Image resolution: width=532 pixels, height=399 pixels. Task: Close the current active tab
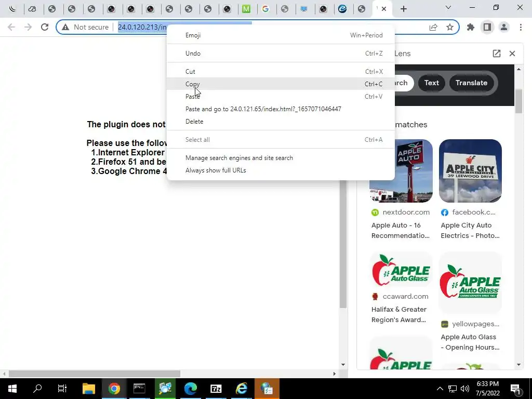coord(384,9)
